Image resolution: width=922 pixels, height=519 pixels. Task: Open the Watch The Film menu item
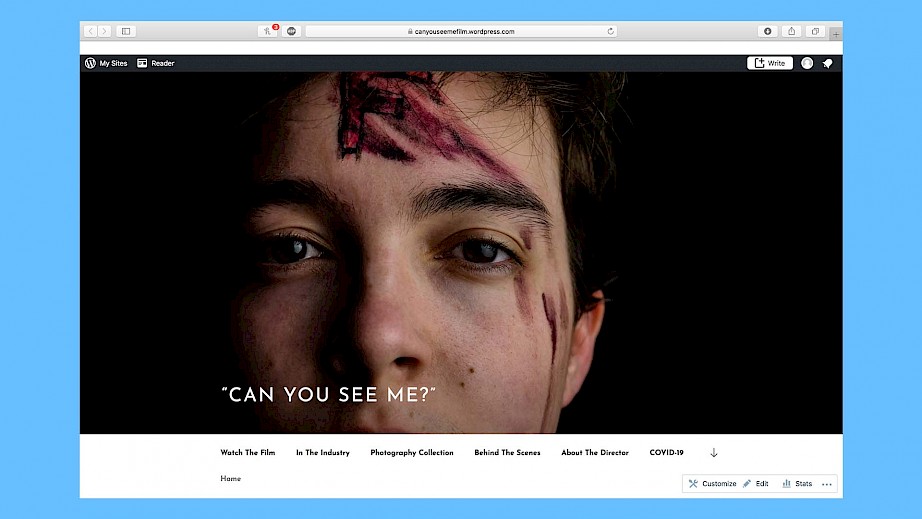[247, 453]
